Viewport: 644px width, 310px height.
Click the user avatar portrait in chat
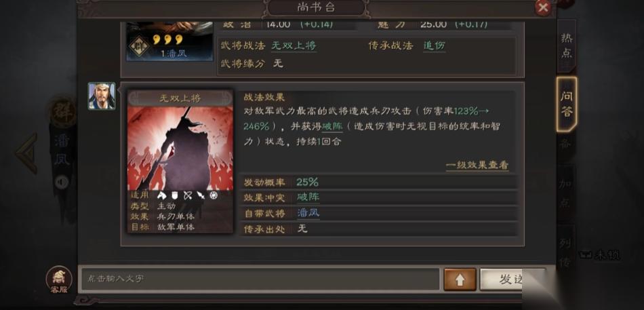pyautogui.click(x=102, y=96)
